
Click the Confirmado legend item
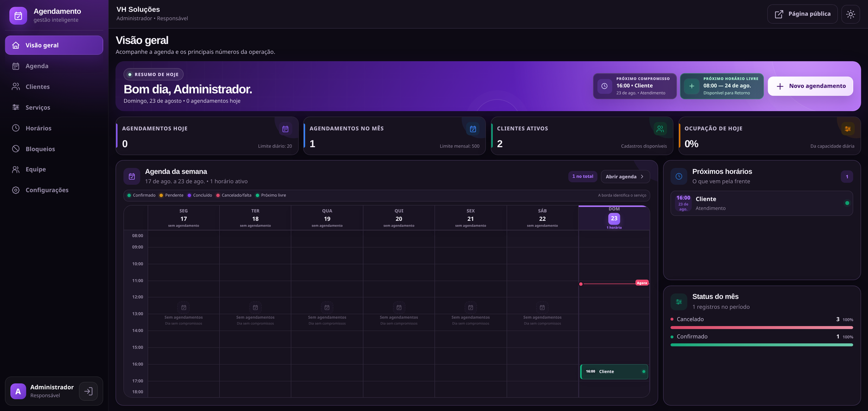(x=141, y=195)
